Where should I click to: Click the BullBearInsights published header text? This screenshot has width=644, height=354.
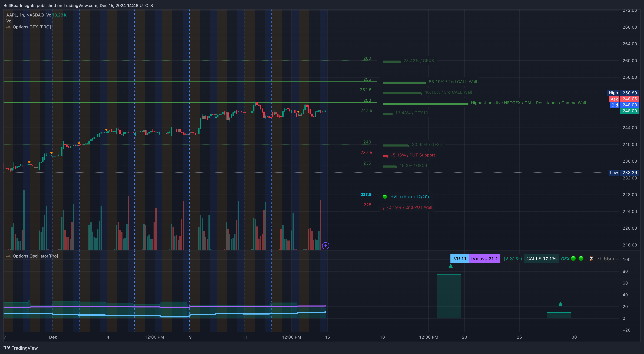[78, 5]
